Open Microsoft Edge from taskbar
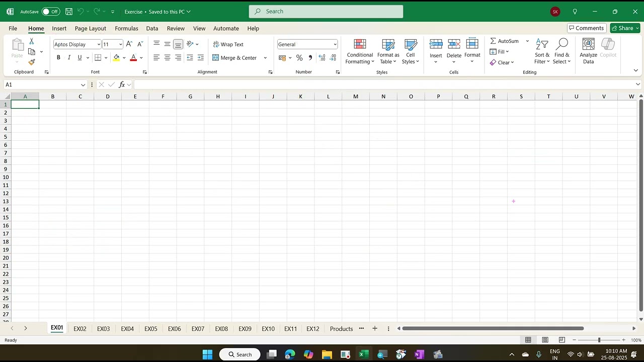Screen dimensions: 644x362 tap(290, 354)
